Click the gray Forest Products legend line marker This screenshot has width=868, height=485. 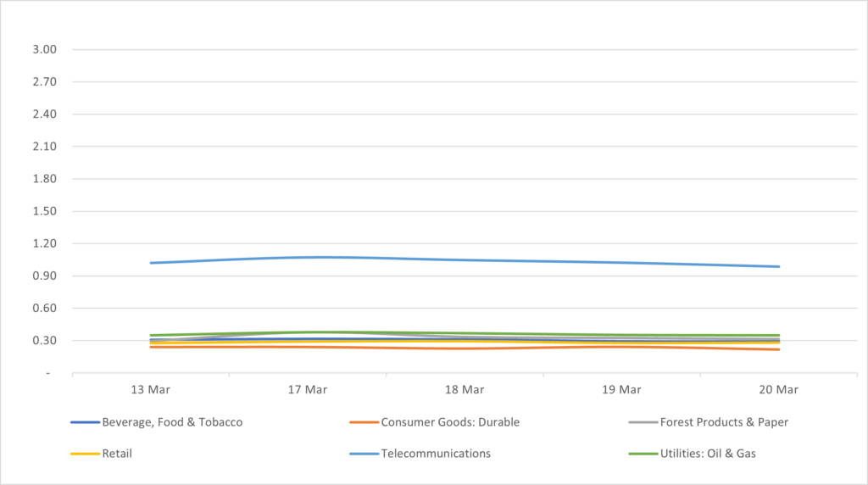[x=643, y=422]
